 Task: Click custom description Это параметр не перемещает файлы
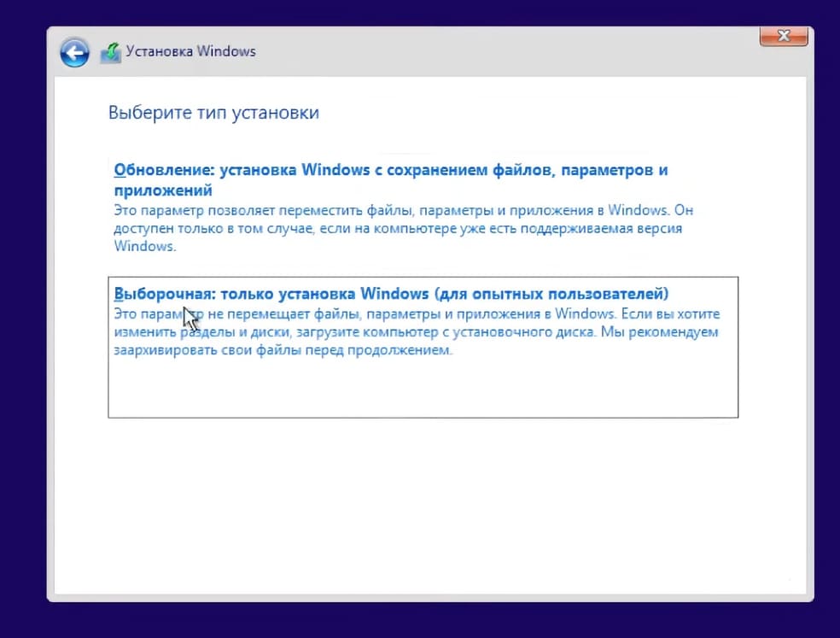[417, 313]
